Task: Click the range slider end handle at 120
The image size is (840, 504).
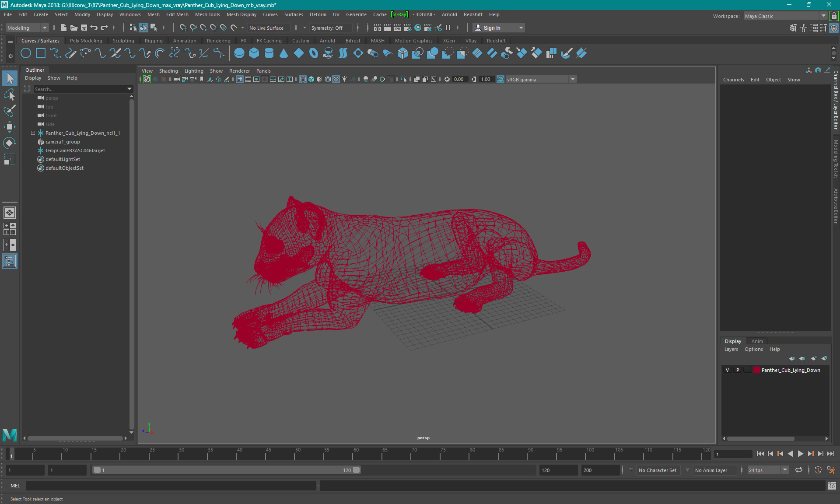Action: tap(357, 470)
